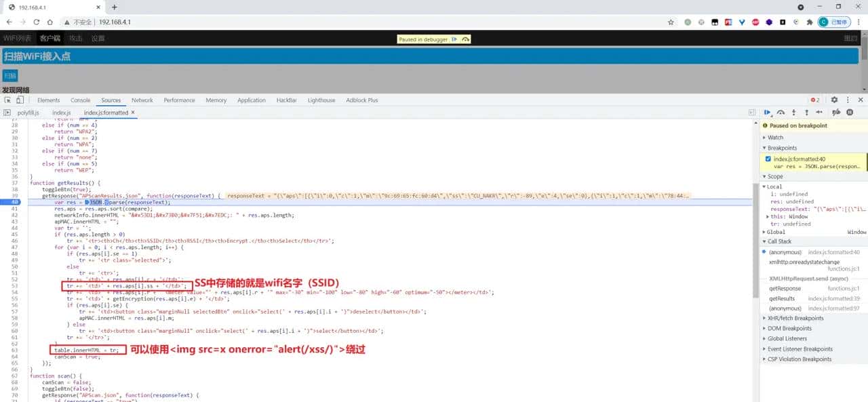Expand 'this: Window' in the Scope panel

pos(769,216)
